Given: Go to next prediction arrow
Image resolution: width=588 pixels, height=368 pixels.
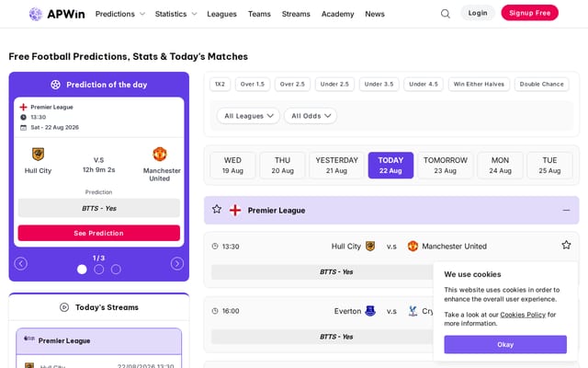Looking at the screenshot, I should pyautogui.click(x=177, y=264).
